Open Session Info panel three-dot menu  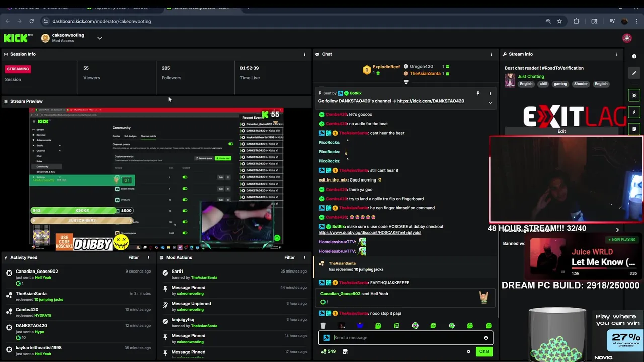pyautogui.click(x=304, y=54)
